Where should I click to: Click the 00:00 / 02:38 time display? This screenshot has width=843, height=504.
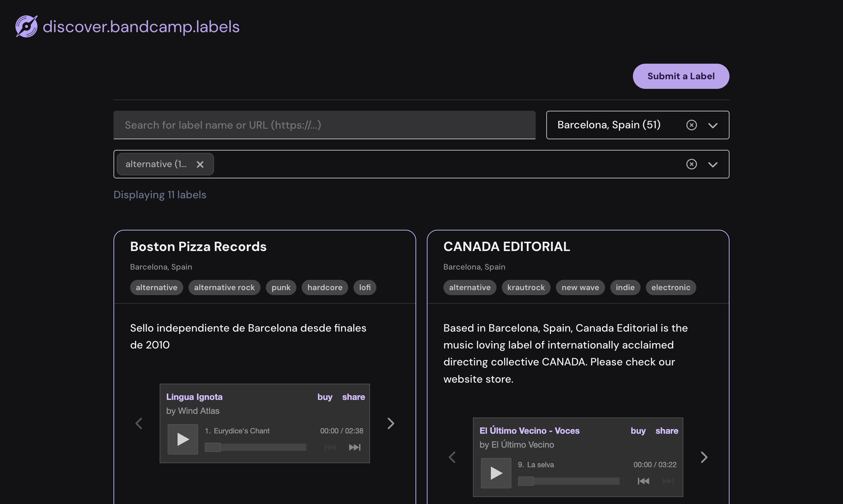coord(342,431)
